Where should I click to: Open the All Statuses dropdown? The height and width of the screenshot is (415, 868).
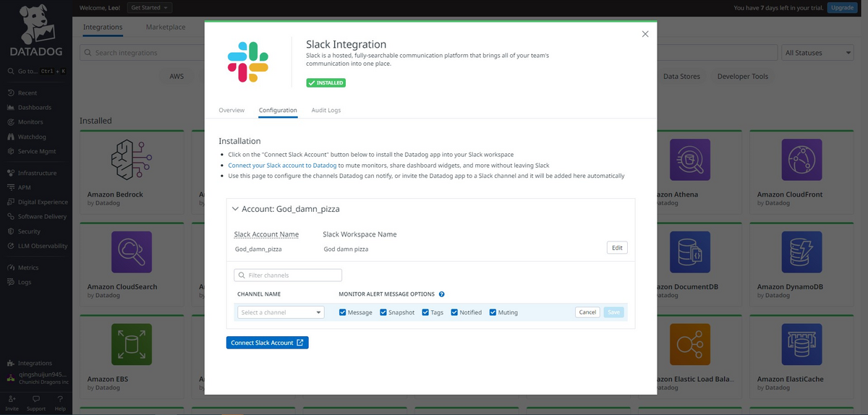(818, 53)
